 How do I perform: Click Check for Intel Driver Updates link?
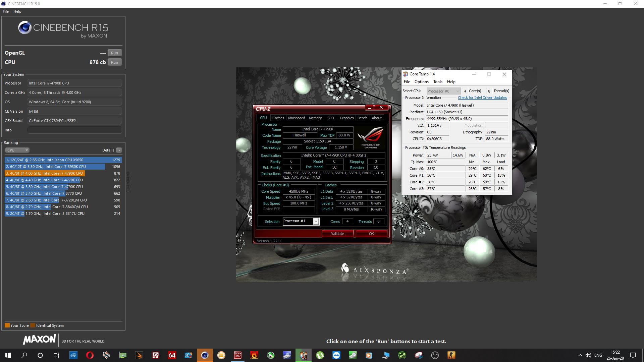pos(482,98)
